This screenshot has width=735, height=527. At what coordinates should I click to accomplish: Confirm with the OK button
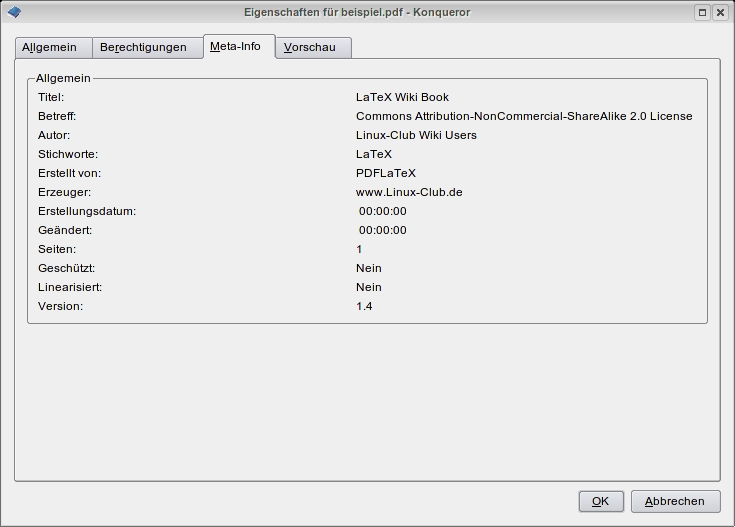click(601, 502)
